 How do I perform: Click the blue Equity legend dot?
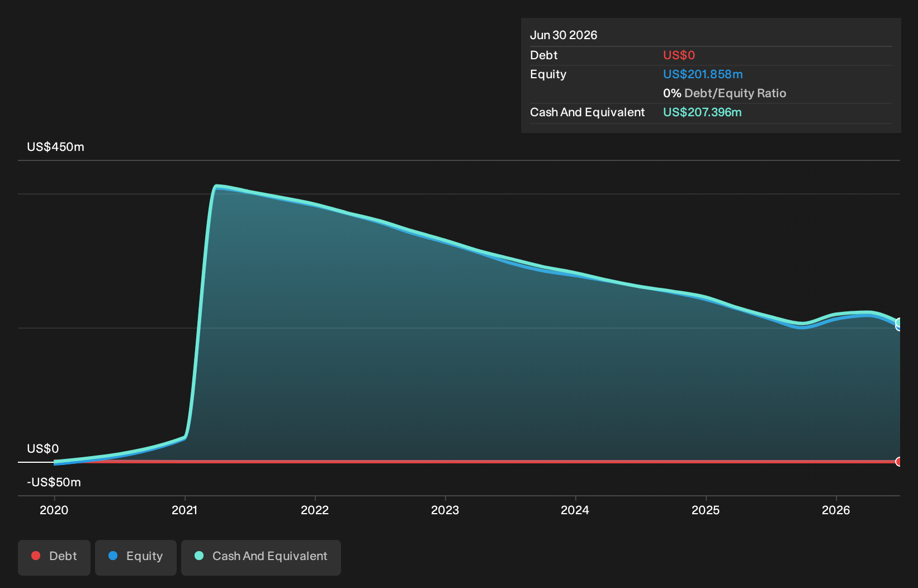[x=113, y=556]
